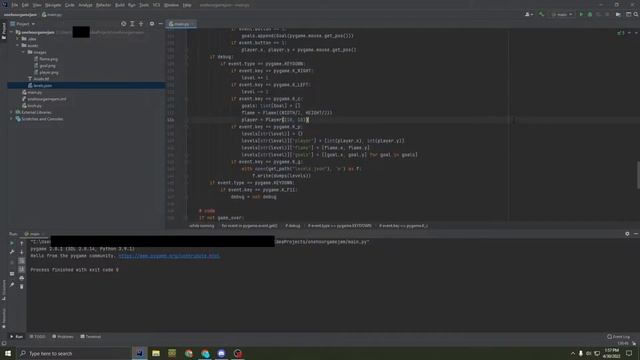Click the green build hammer icon
Image resolution: width=640 pixels, height=360 pixels.
coord(541,14)
